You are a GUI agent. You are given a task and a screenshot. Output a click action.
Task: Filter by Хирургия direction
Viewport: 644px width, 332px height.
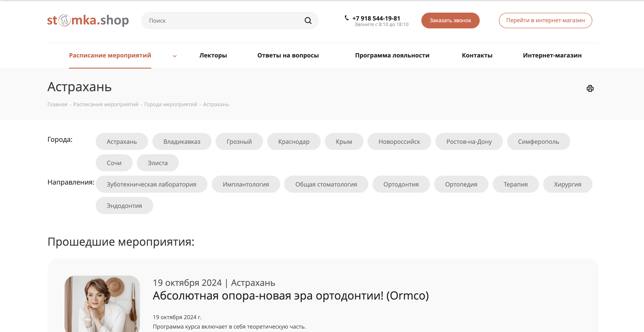click(x=568, y=184)
